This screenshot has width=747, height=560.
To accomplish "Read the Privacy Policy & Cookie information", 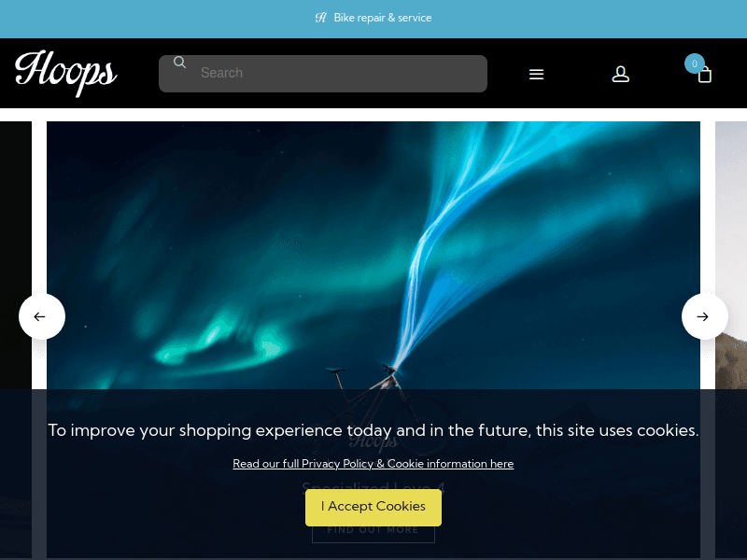I will coord(373,464).
